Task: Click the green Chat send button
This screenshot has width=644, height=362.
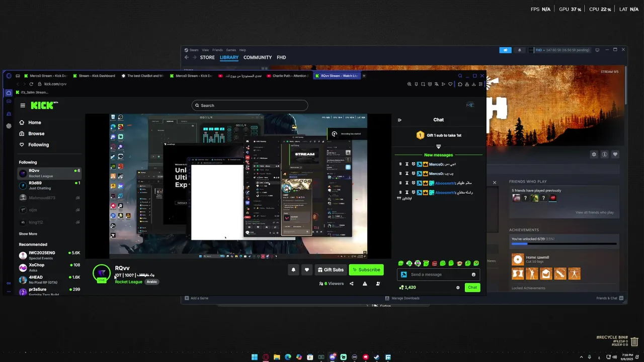Action: (x=472, y=288)
